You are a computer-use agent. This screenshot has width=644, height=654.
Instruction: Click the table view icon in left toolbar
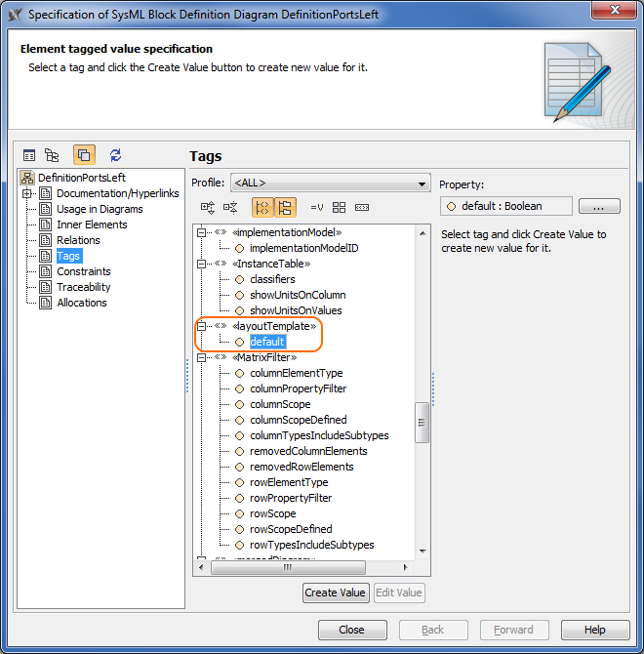click(x=29, y=155)
